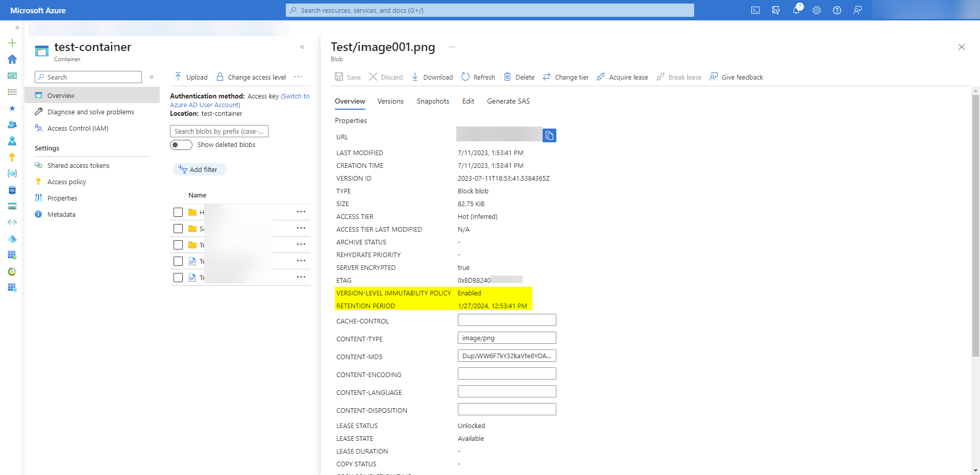This screenshot has height=475, width=980.
Task: Open the Generate SAS tab
Action: [508, 101]
